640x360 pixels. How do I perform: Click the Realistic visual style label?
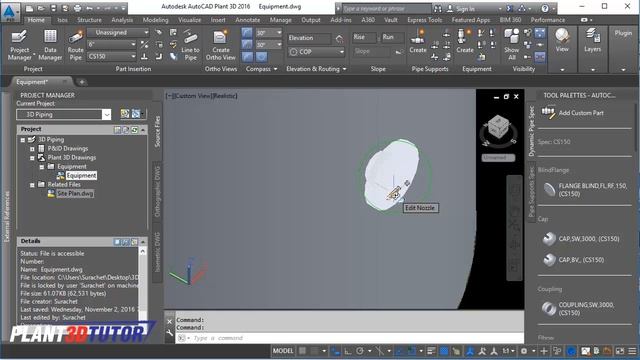click(226, 96)
